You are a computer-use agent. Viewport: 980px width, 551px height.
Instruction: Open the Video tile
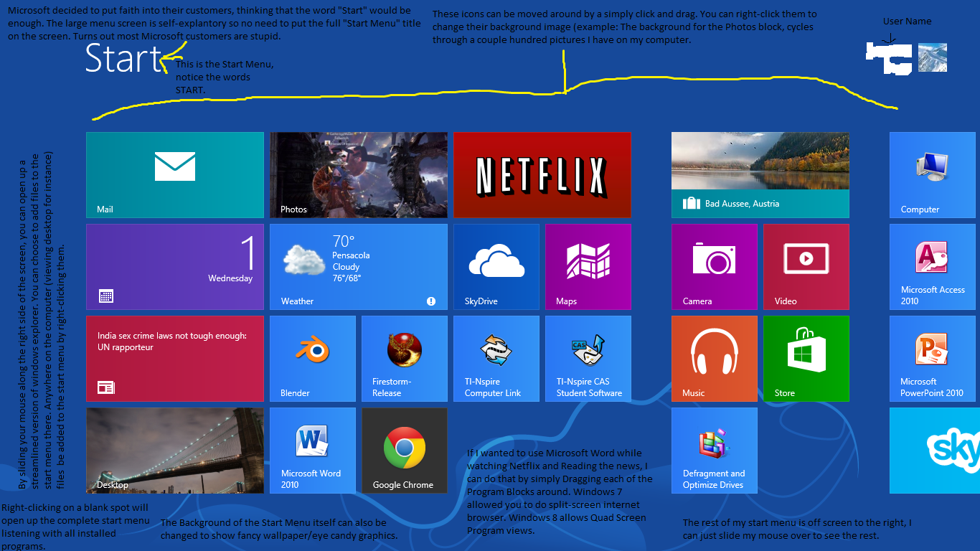pyautogui.click(x=806, y=267)
